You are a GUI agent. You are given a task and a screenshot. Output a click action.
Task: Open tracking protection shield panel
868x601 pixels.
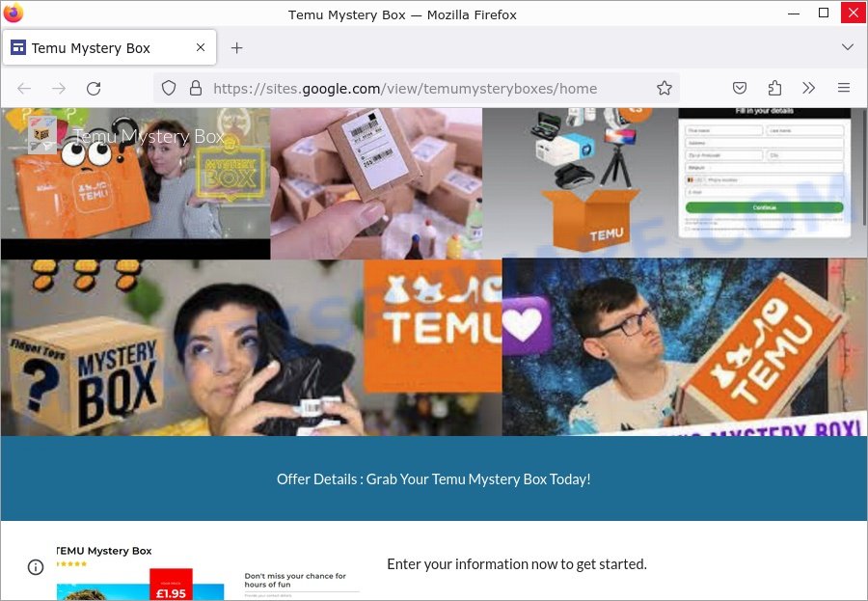169,88
